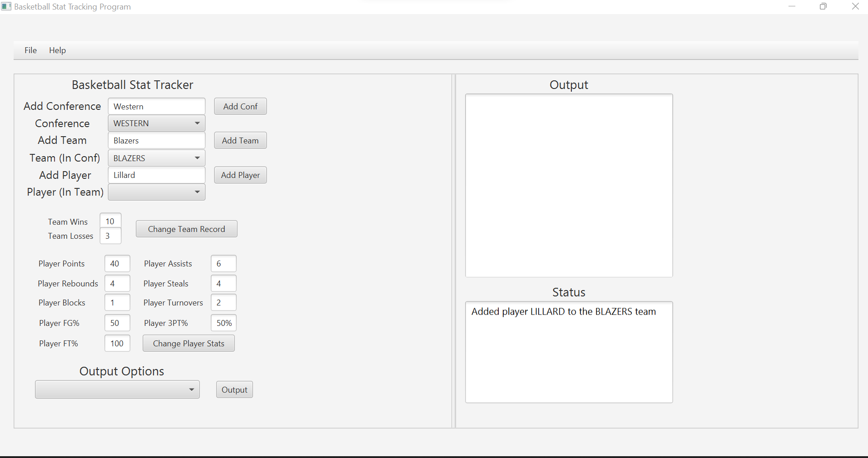The height and width of the screenshot is (458, 868).
Task: Click the Add Player button
Action: (240, 175)
